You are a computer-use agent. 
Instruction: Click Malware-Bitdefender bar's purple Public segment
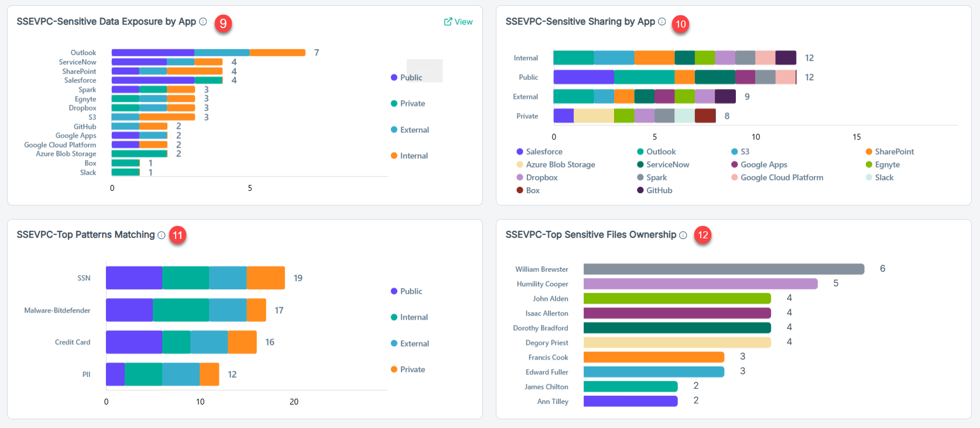point(129,310)
